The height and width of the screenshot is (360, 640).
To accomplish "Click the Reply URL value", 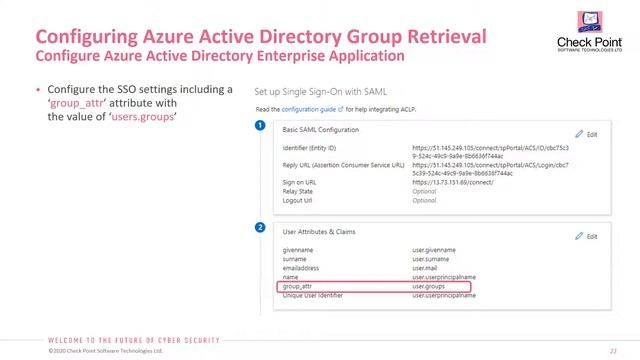I will pyautogui.click(x=490, y=169).
